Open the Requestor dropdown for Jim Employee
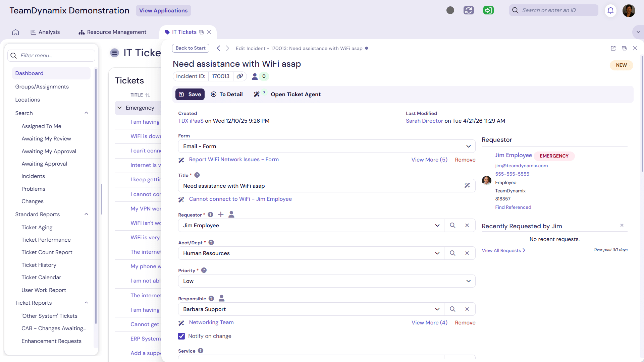644x362 pixels. tap(311, 225)
